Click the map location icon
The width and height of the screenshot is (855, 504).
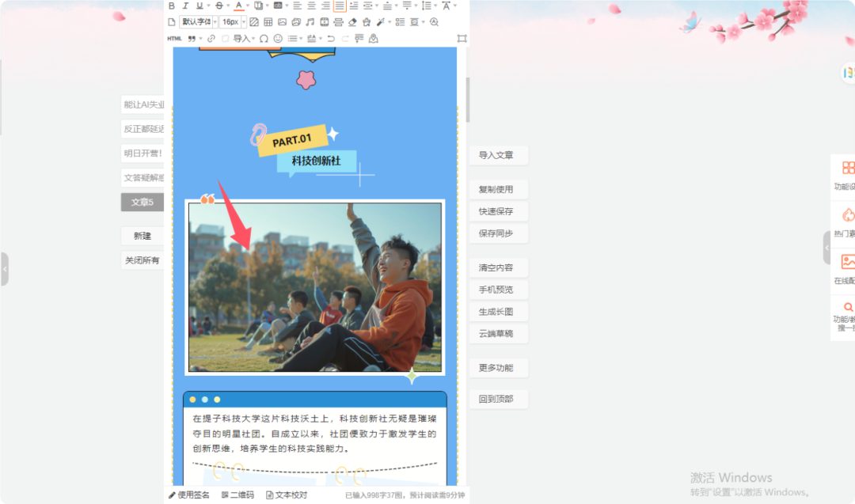tap(374, 39)
